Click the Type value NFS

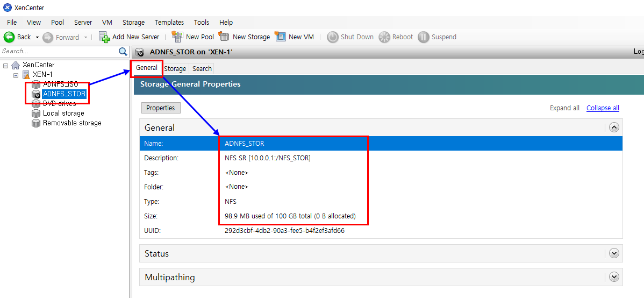pyautogui.click(x=231, y=201)
